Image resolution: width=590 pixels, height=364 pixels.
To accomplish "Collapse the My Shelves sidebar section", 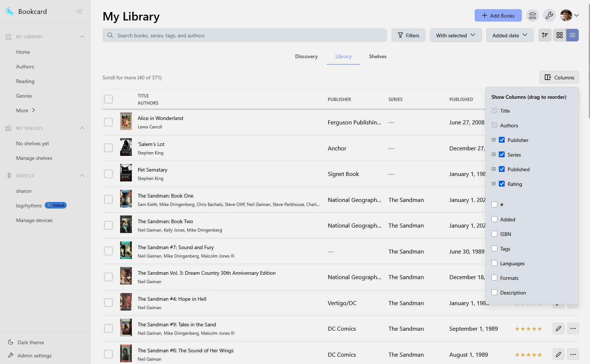I will (82, 128).
